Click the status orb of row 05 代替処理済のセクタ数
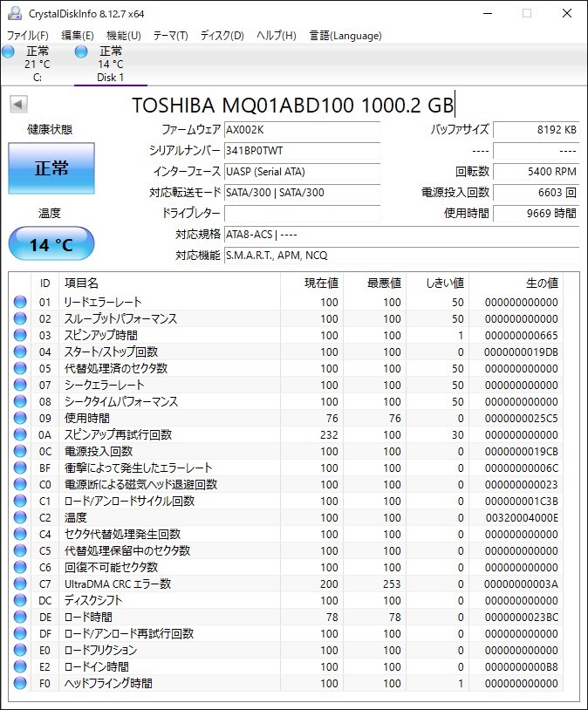 [20, 368]
